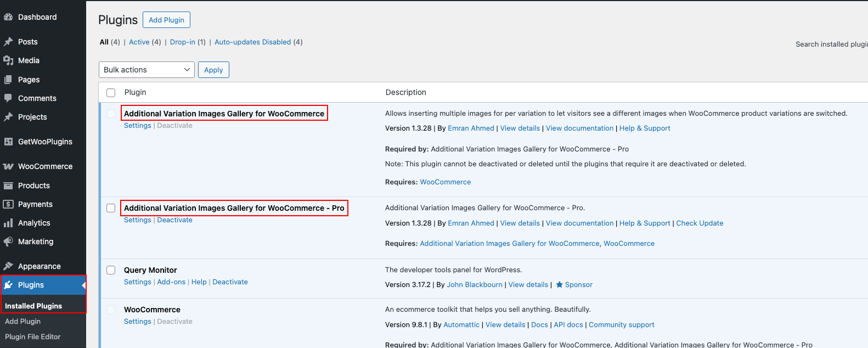
Task: Open Query Monitor Settings link
Action: pyautogui.click(x=137, y=282)
